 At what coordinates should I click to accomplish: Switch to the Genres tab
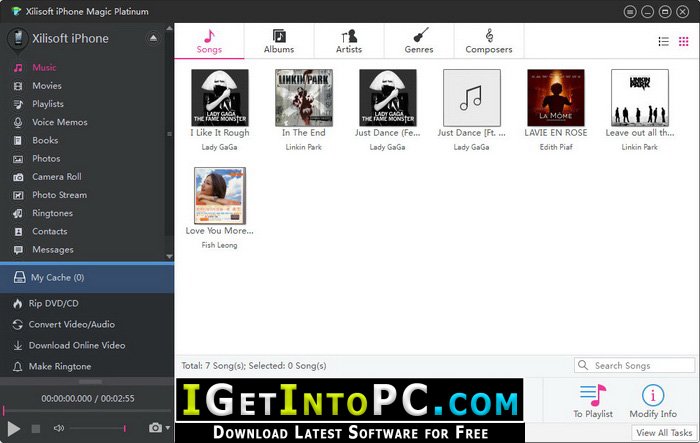[419, 41]
